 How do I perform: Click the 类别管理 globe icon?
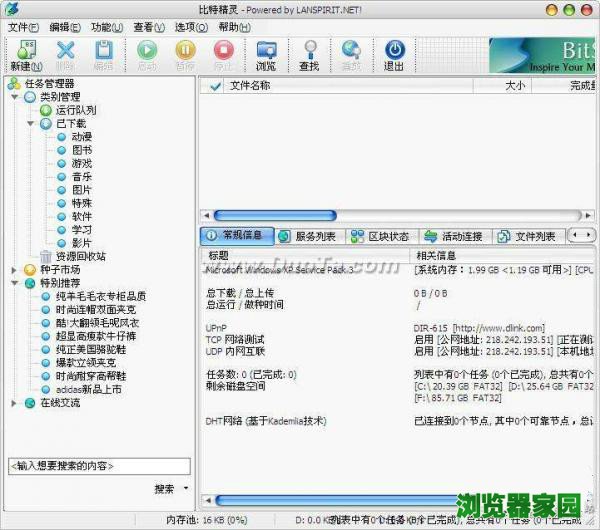click(30, 97)
